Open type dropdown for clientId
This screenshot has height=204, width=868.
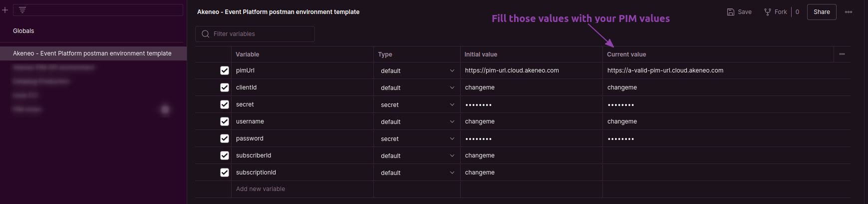452,87
